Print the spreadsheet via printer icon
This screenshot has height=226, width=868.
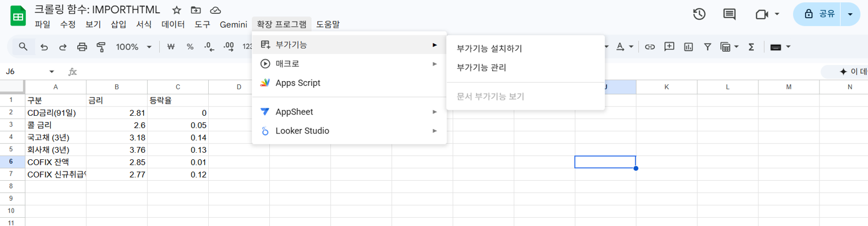pyautogui.click(x=82, y=47)
